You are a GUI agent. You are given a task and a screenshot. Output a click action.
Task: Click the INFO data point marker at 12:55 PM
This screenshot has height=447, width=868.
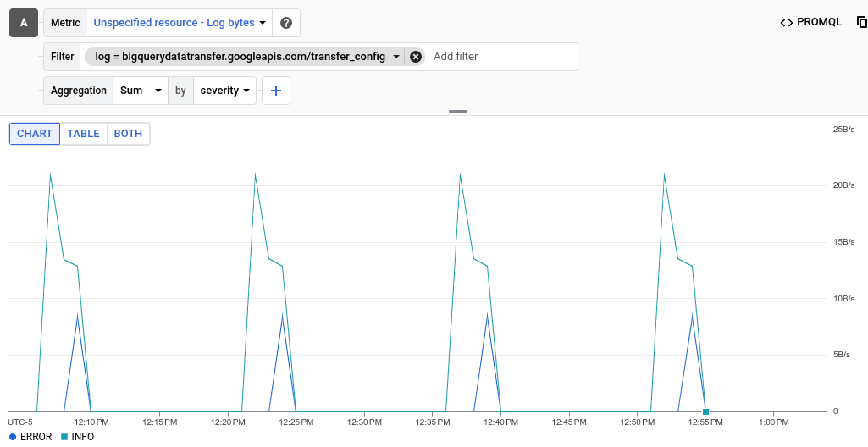pos(705,411)
